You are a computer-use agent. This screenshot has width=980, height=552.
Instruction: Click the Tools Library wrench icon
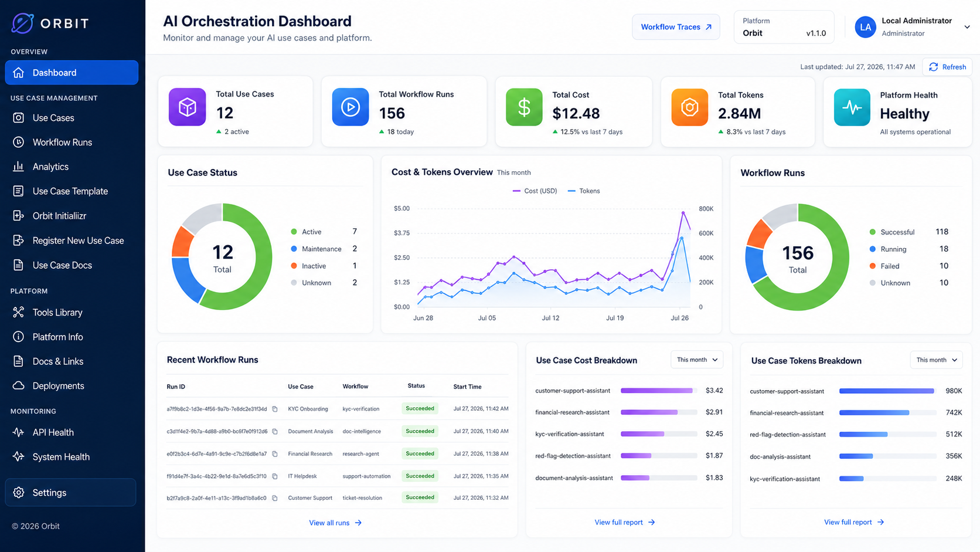point(19,313)
